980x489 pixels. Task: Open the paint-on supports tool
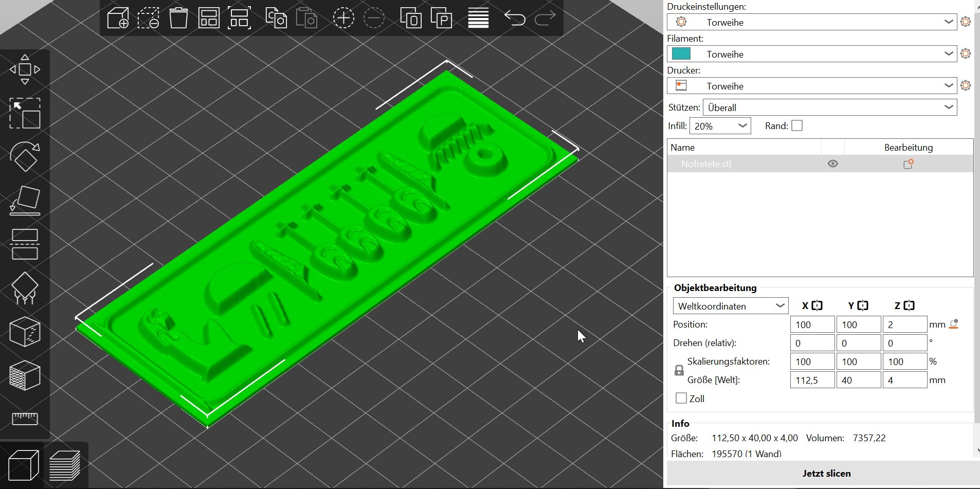click(25, 288)
